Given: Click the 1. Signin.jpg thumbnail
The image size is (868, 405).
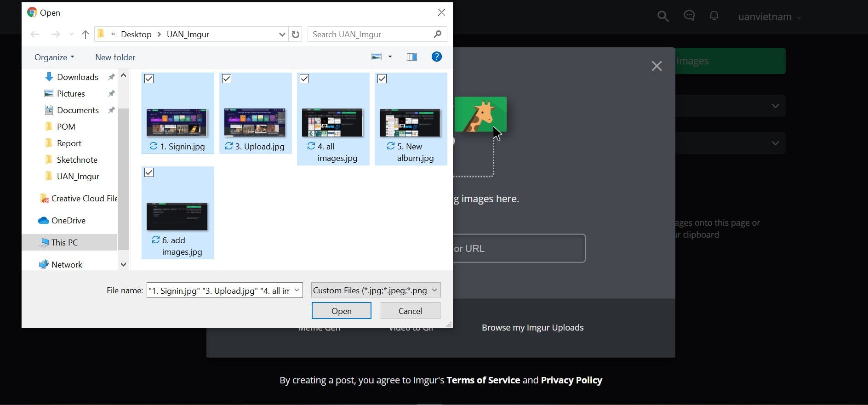Looking at the screenshot, I should point(177,122).
